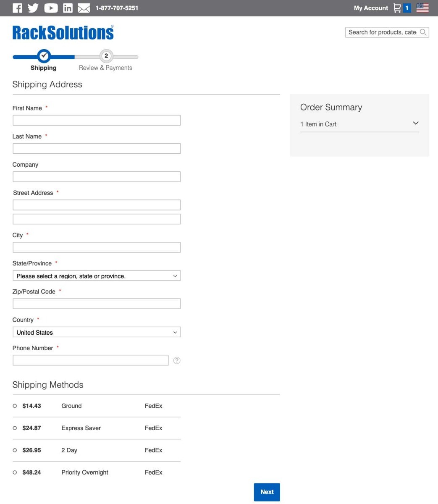Viewport: 438px width, 504px height.
Task: Open the State/Province dropdown
Action: coord(97,276)
